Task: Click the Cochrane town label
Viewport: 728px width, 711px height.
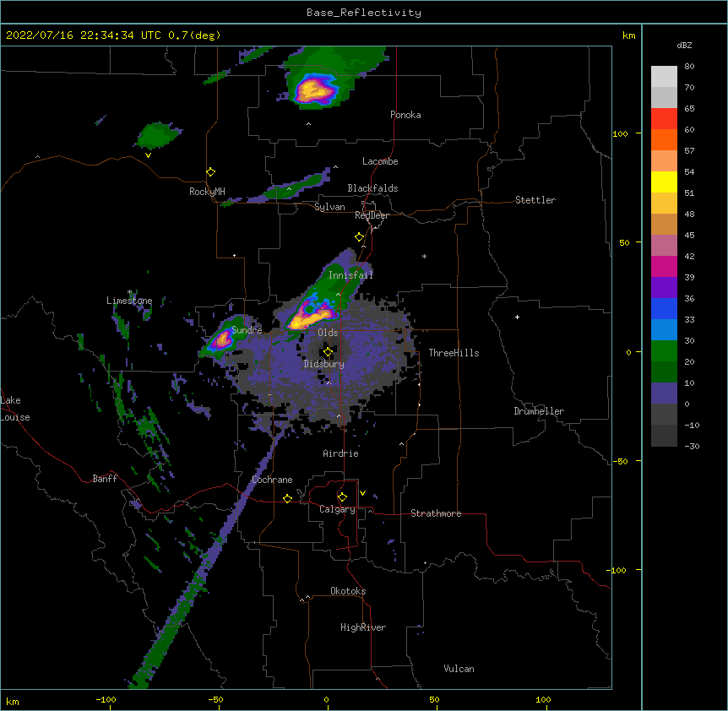Action: pos(272,480)
